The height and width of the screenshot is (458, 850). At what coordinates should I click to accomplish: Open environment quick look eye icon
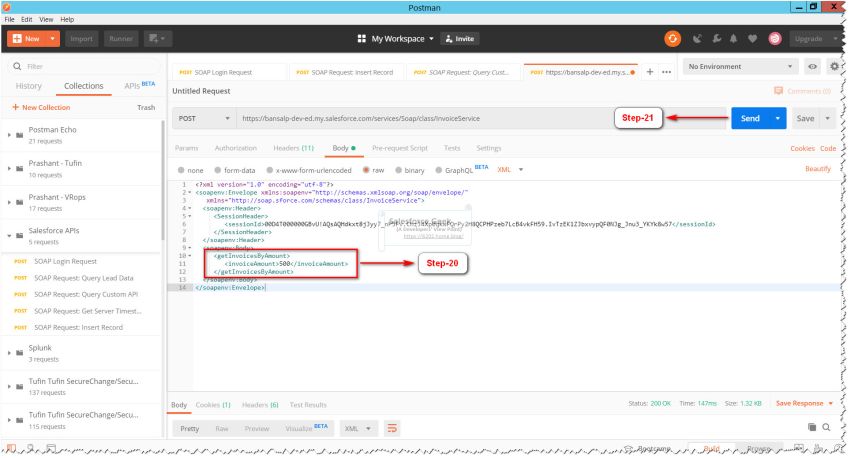pos(812,66)
